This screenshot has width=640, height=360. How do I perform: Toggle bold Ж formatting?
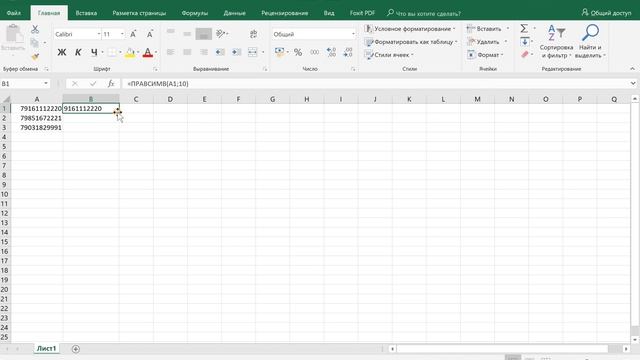pyautogui.click(x=62, y=52)
